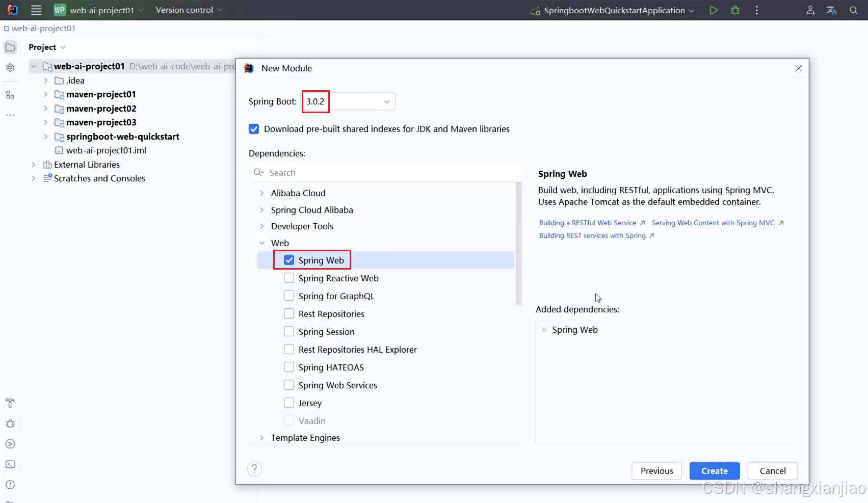Open the Structure tool window icon
This screenshot has width=868, height=503.
tap(10, 95)
